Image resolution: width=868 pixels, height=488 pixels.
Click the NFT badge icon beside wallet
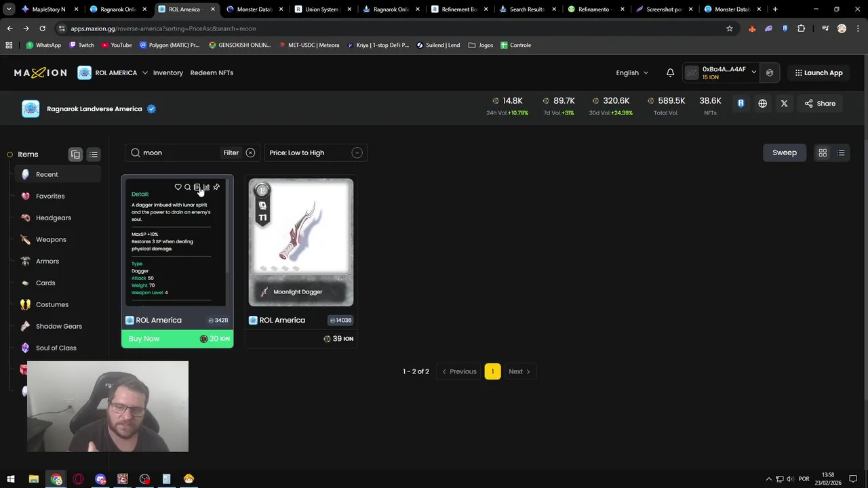pos(770,73)
